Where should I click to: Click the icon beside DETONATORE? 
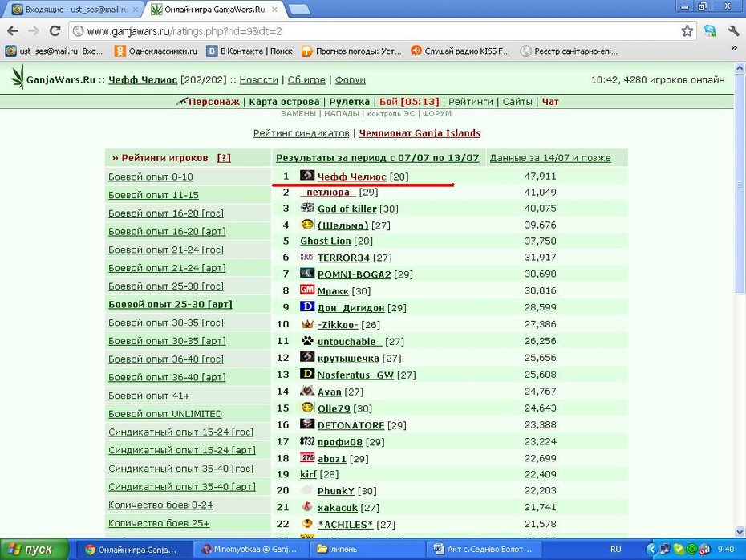307,424
